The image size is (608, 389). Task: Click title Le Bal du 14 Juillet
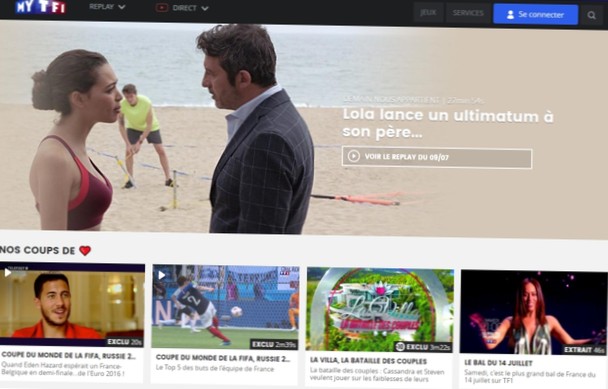pyautogui.click(x=498, y=363)
